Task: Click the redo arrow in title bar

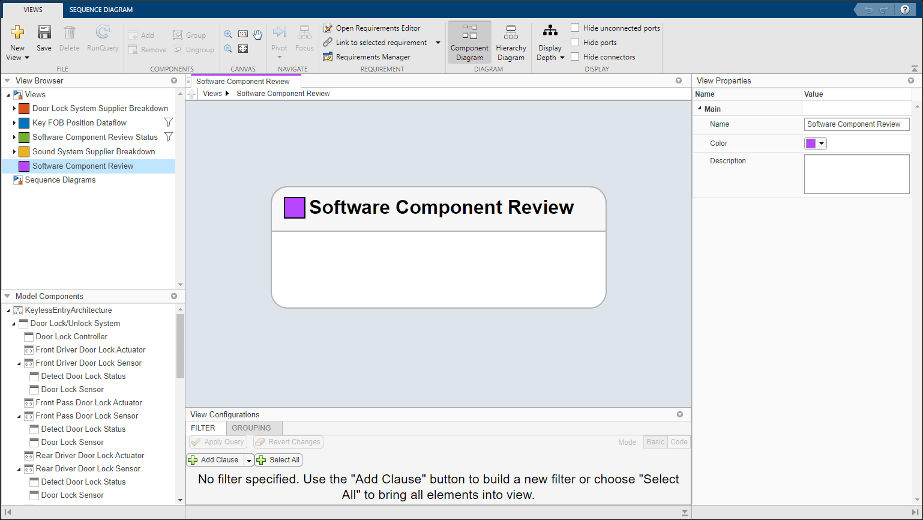Action: (884, 9)
